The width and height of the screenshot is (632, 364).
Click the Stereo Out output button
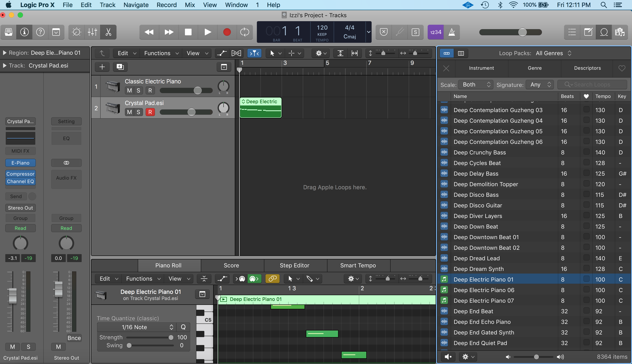(20, 208)
